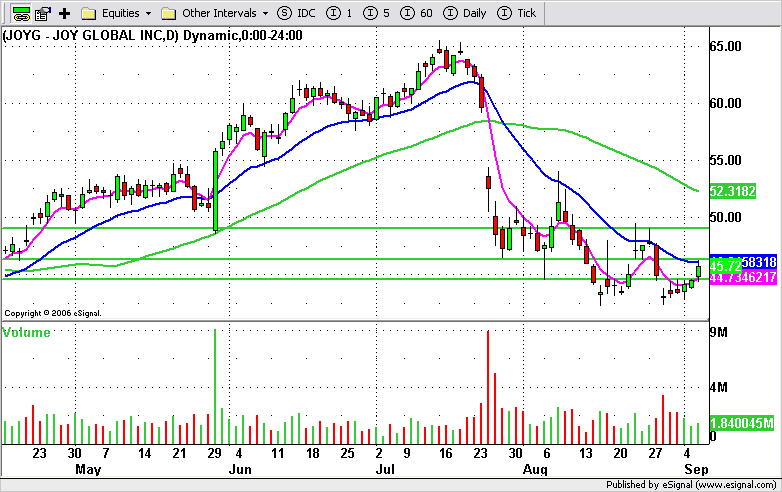The width and height of the screenshot is (782, 492).
Task: Click the Equities folder icon
Action: click(89, 13)
